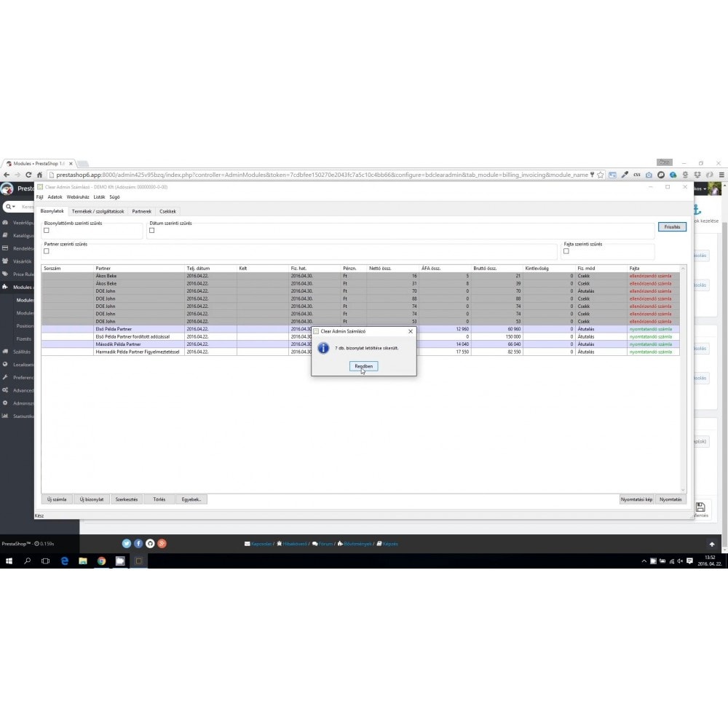This screenshot has height=728, width=728.
Task: Click Chrome icon in taskbar
Action: point(102,561)
